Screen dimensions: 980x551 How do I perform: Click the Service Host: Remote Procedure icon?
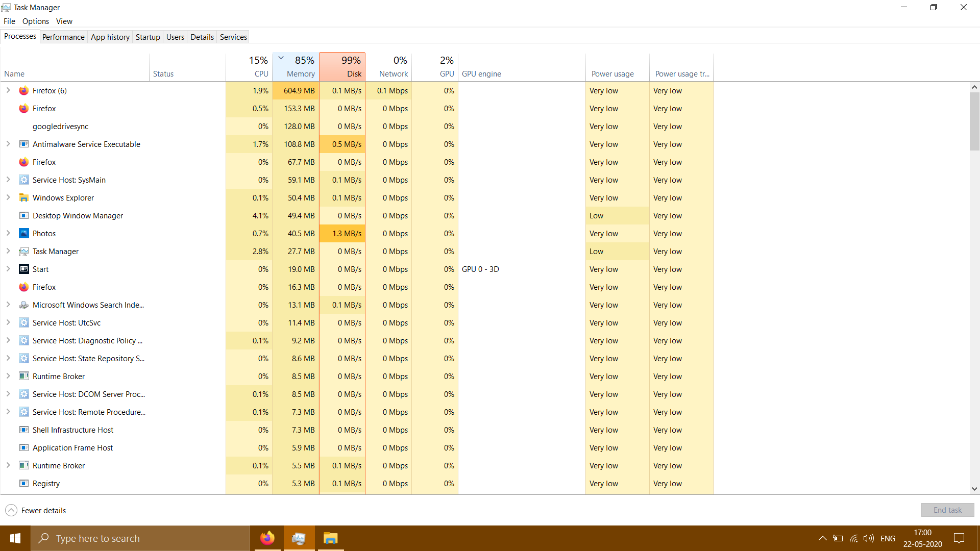pos(23,412)
